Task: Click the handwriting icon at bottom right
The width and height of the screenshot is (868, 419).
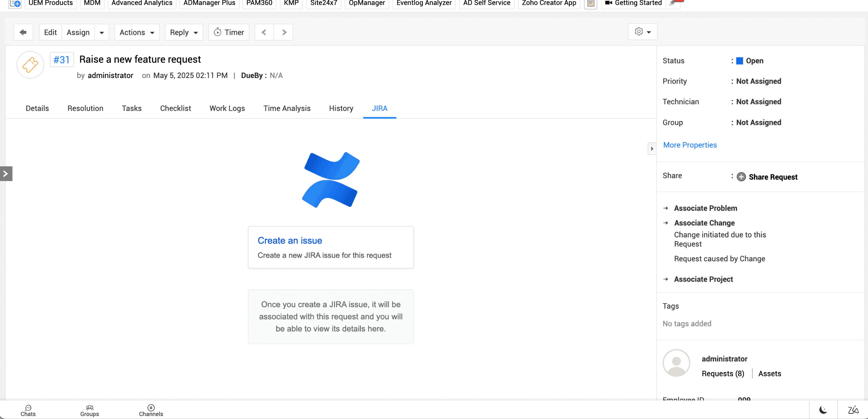Action: 853,410
